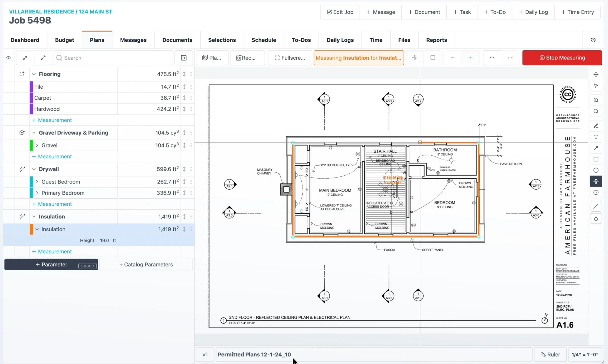Open the Daily Logs tab
The height and width of the screenshot is (364, 608).
(x=340, y=40)
